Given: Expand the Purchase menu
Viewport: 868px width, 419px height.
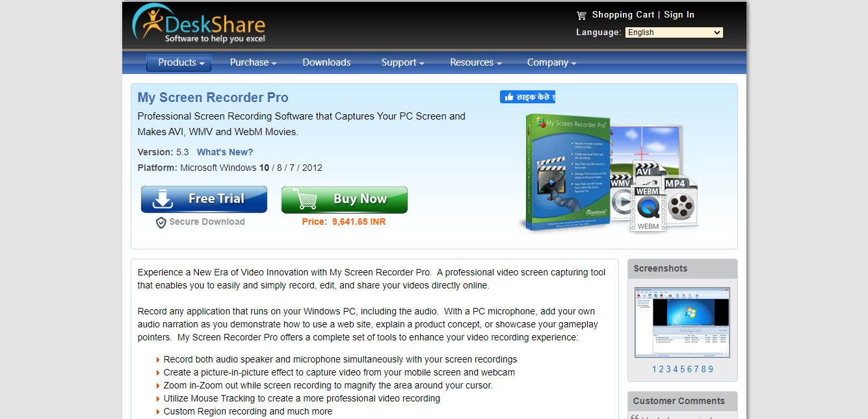Looking at the screenshot, I should coord(253,62).
